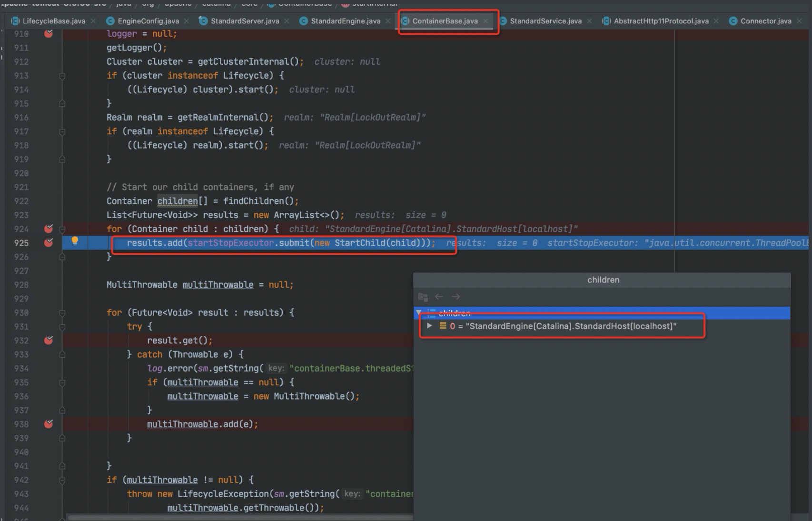Image resolution: width=812 pixels, height=521 pixels.
Task: Click the getClusterInternal() call on line 912
Action: (248, 61)
